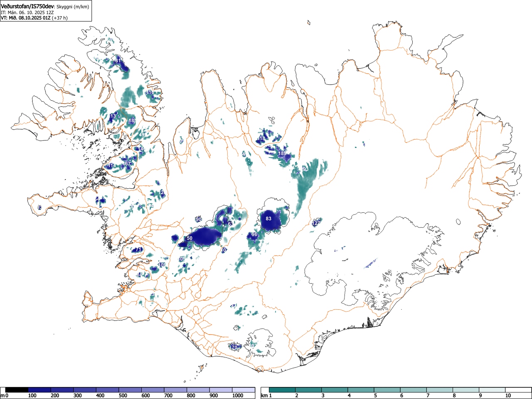Click the 'Veðurstofan/IS750dev' title text
532x399 pixels.
[27, 6]
